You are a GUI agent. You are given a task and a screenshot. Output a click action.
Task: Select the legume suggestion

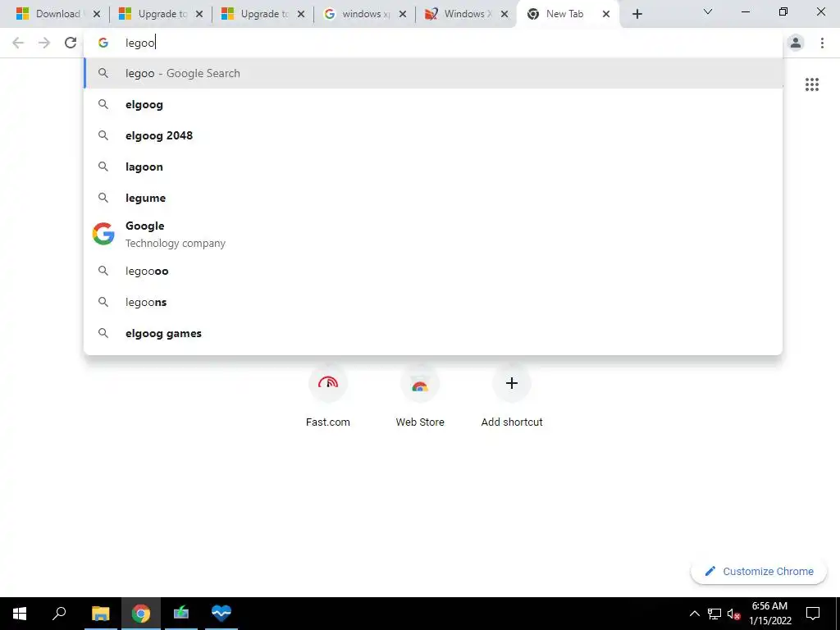(433, 198)
